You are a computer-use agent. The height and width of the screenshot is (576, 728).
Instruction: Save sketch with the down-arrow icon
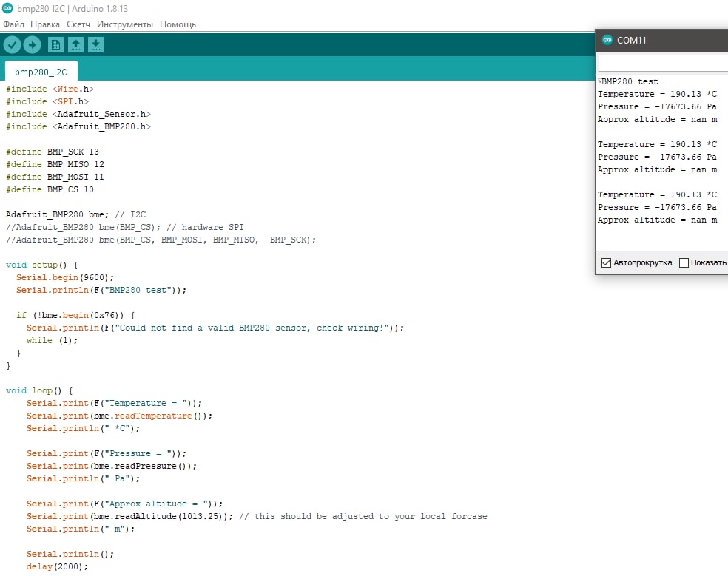[x=95, y=44]
